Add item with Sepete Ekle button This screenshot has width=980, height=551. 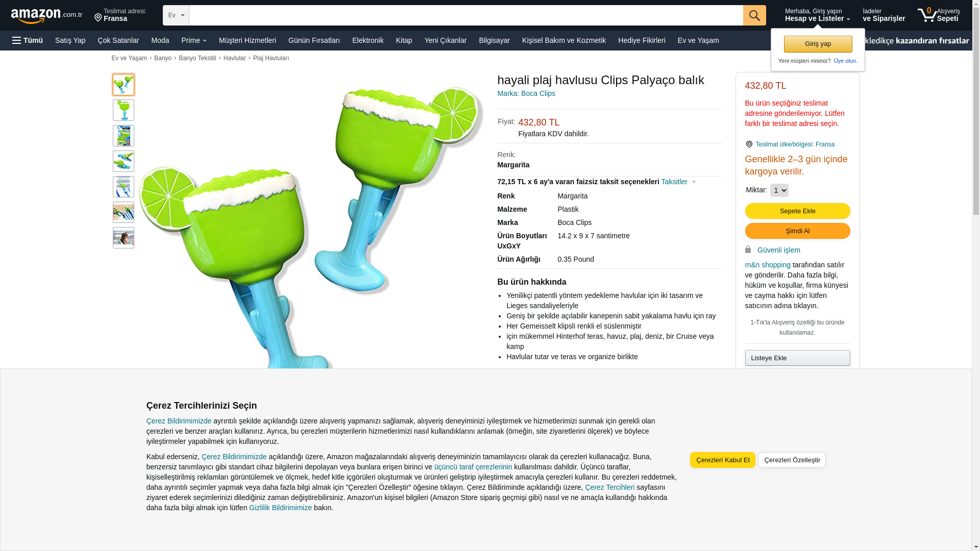click(797, 211)
